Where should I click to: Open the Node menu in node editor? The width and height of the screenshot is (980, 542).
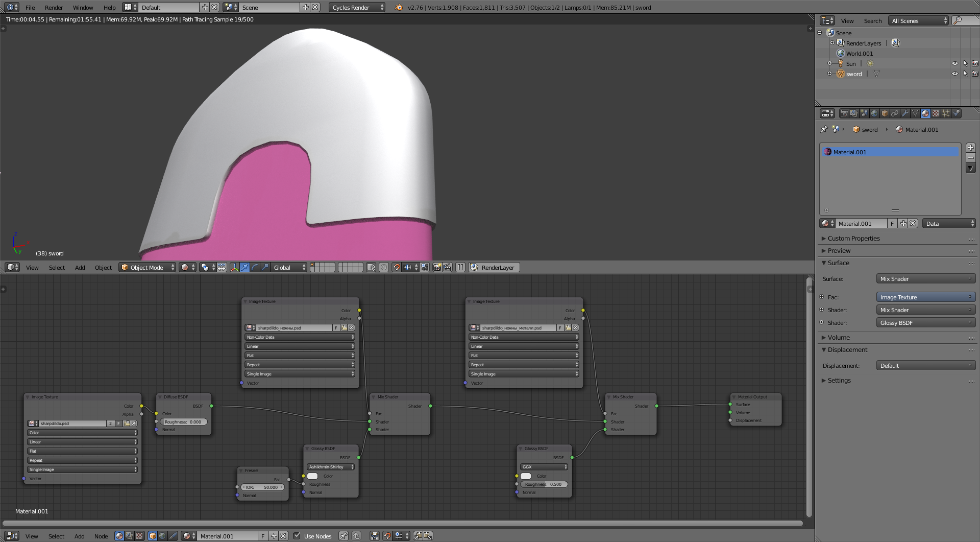(x=101, y=536)
